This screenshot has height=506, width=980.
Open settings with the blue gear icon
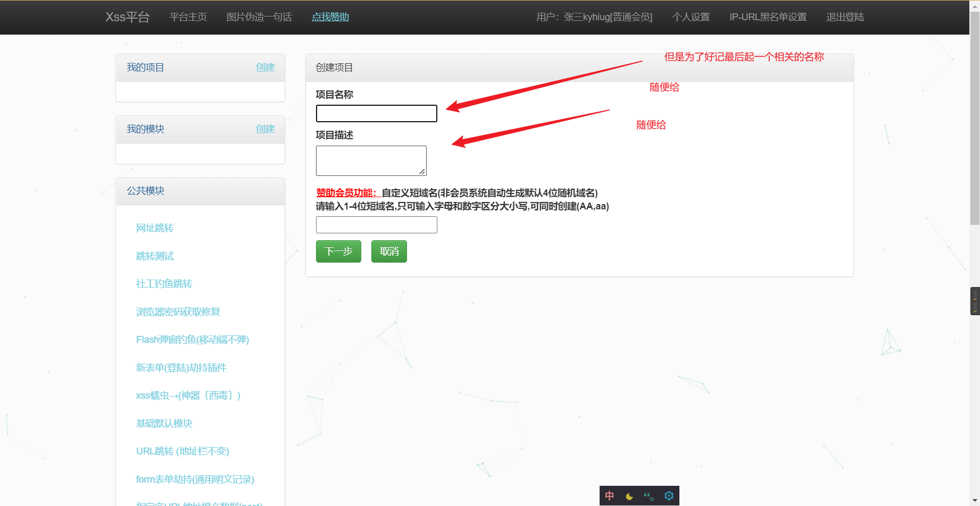point(669,495)
